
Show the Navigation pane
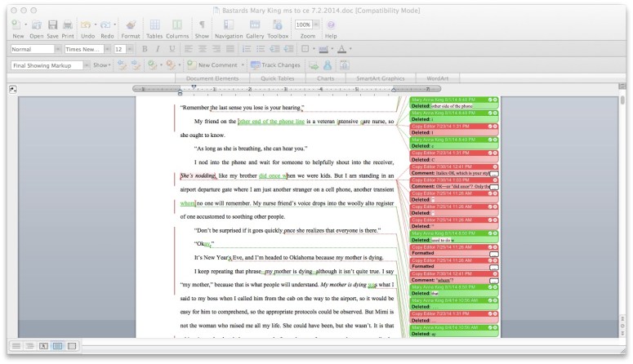click(228, 26)
